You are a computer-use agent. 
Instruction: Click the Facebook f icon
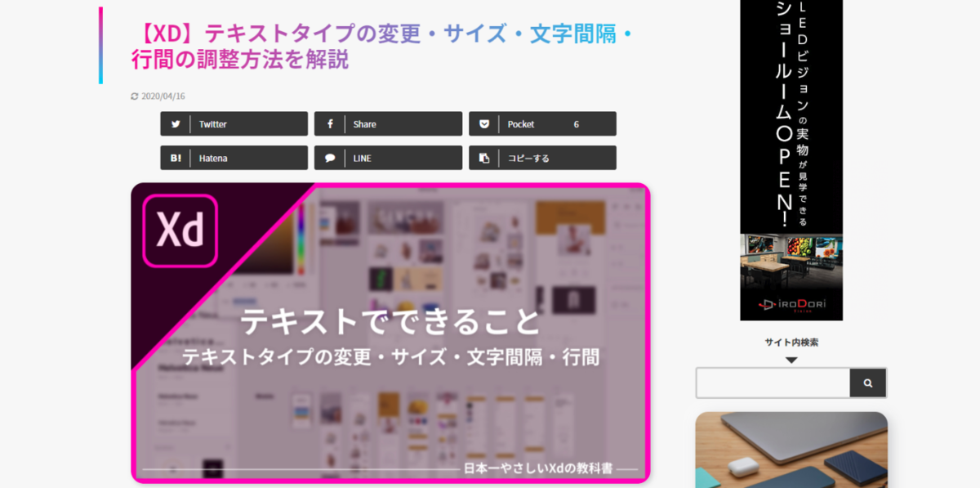[x=330, y=124]
